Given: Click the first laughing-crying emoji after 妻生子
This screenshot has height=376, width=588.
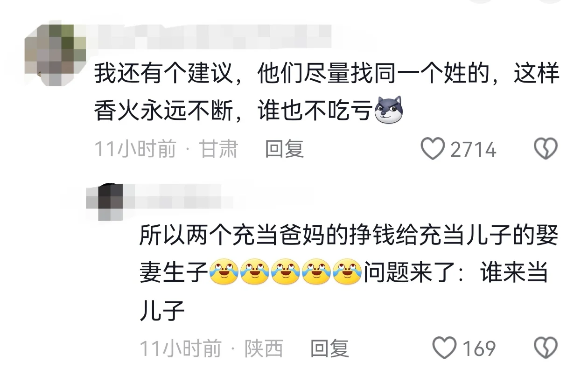Looking at the screenshot, I should click(x=224, y=272).
